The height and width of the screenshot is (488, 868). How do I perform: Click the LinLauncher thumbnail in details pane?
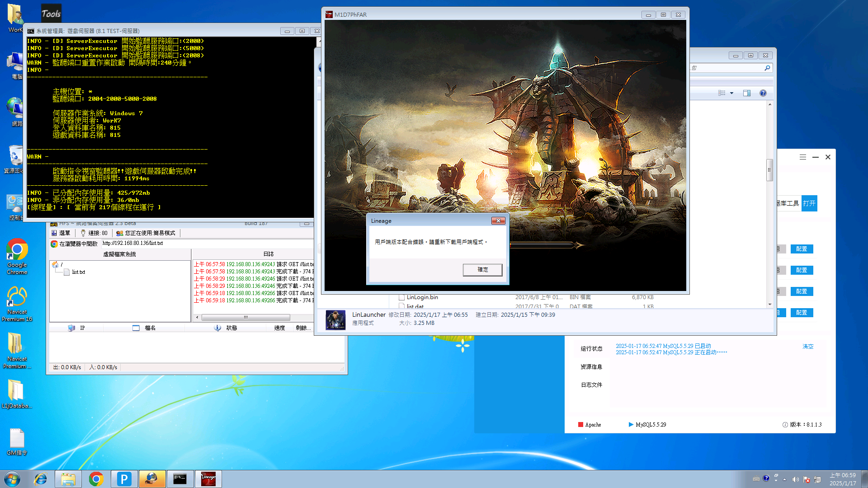(335, 320)
